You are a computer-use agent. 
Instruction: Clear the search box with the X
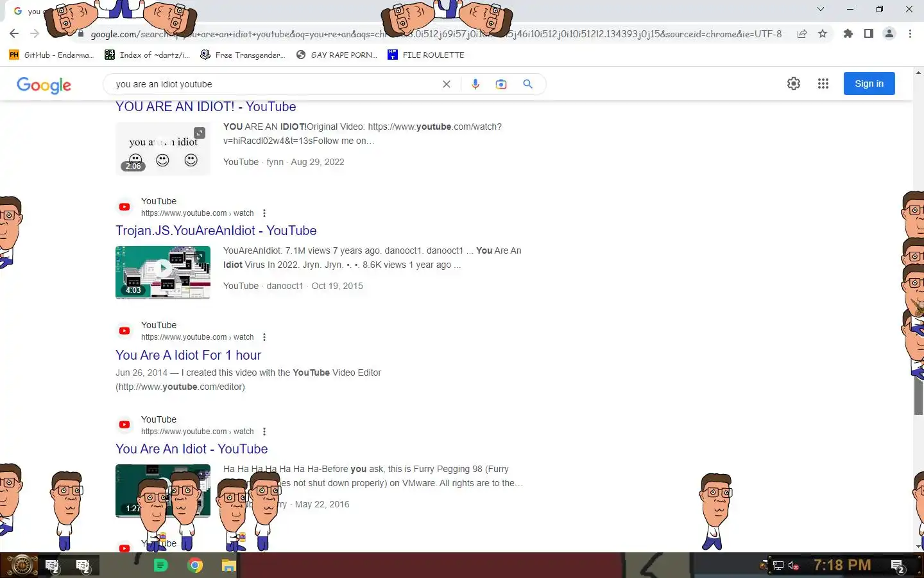click(447, 84)
